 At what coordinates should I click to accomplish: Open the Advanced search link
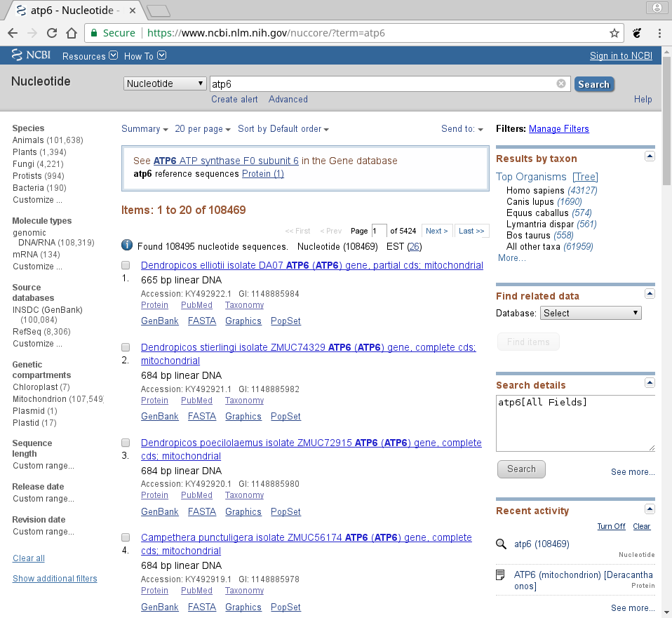288,100
